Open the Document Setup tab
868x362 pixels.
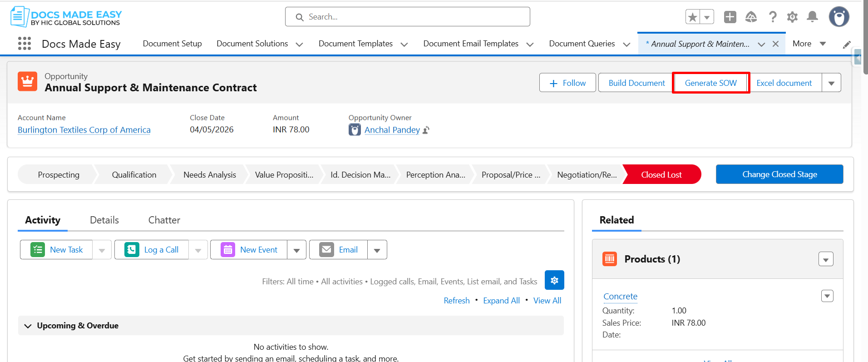[173, 44]
